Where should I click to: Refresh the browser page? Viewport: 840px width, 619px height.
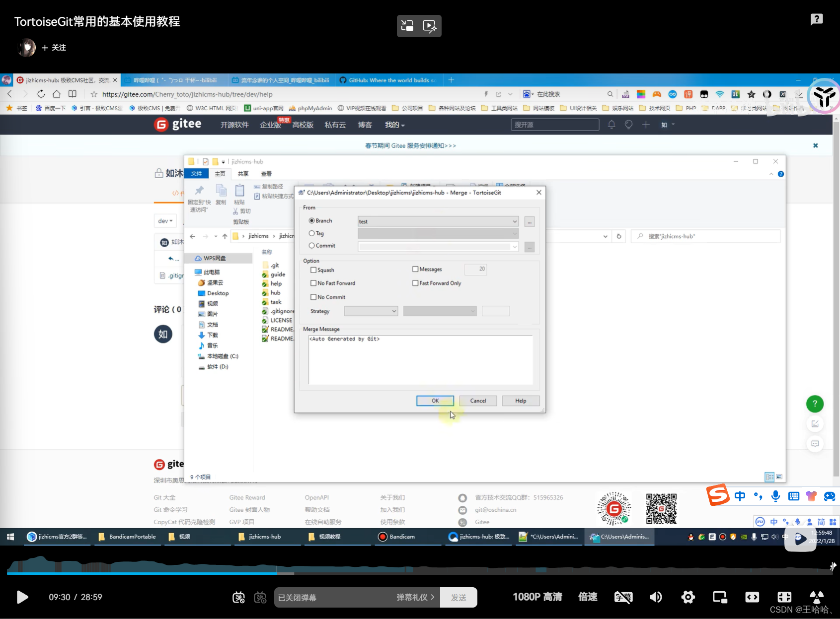tap(41, 94)
